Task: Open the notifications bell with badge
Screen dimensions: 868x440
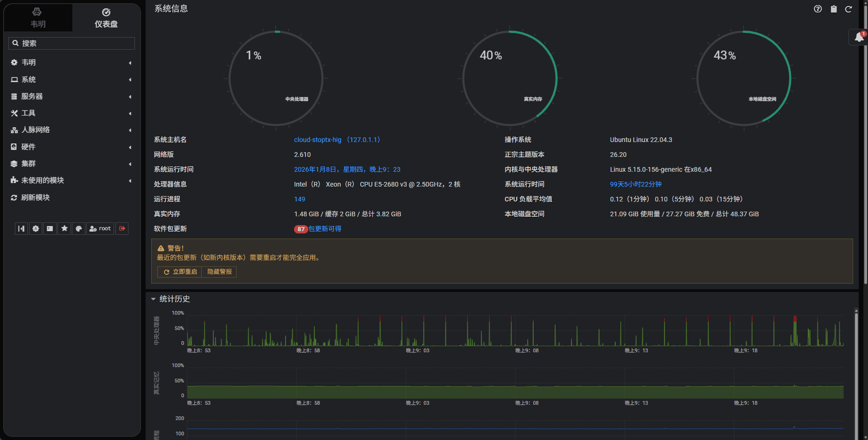Action: click(858, 37)
